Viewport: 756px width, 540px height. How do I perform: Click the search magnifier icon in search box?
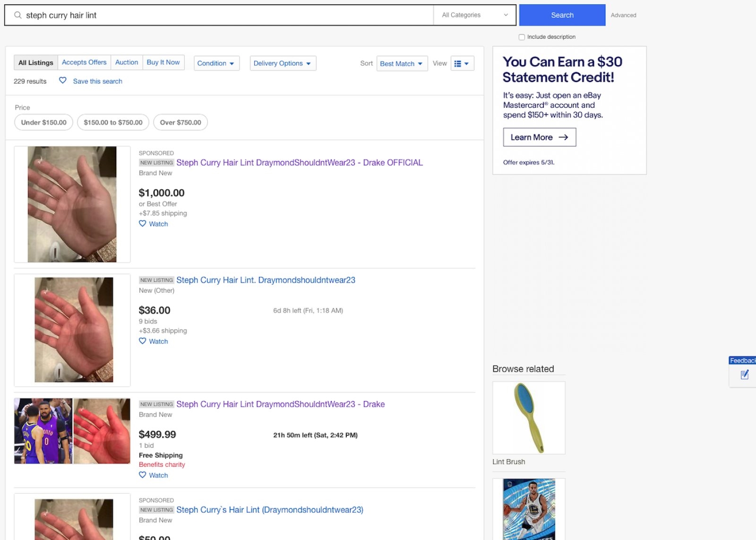[18, 15]
